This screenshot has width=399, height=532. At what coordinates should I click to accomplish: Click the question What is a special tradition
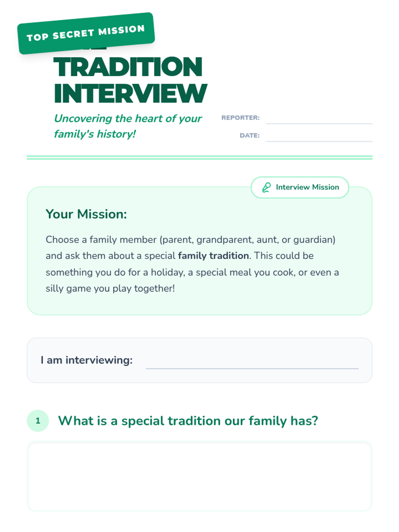point(188,421)
